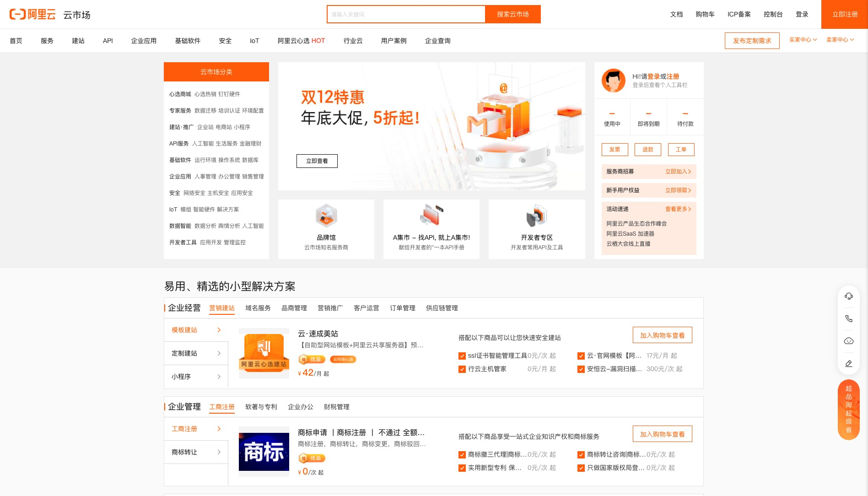Open the 开发者专区 icon card
The height and width of the screenshot is (496, 868).
[537, 229]
